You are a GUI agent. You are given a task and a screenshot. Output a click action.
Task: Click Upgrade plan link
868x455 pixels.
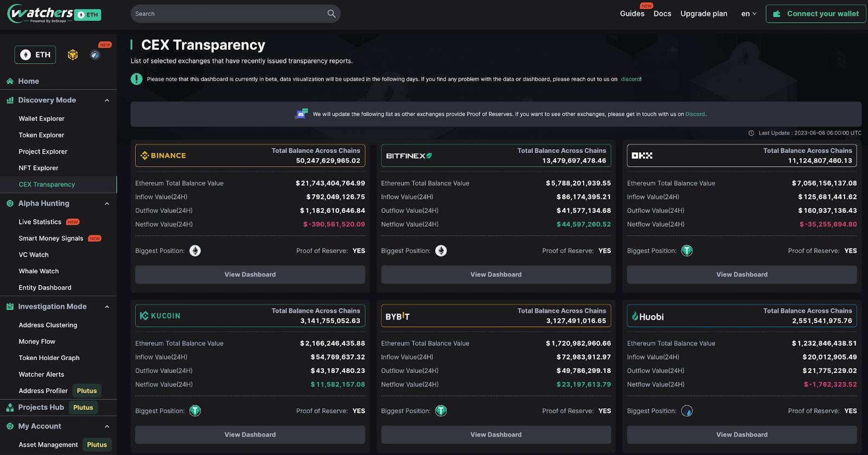(x=704, y=14)
